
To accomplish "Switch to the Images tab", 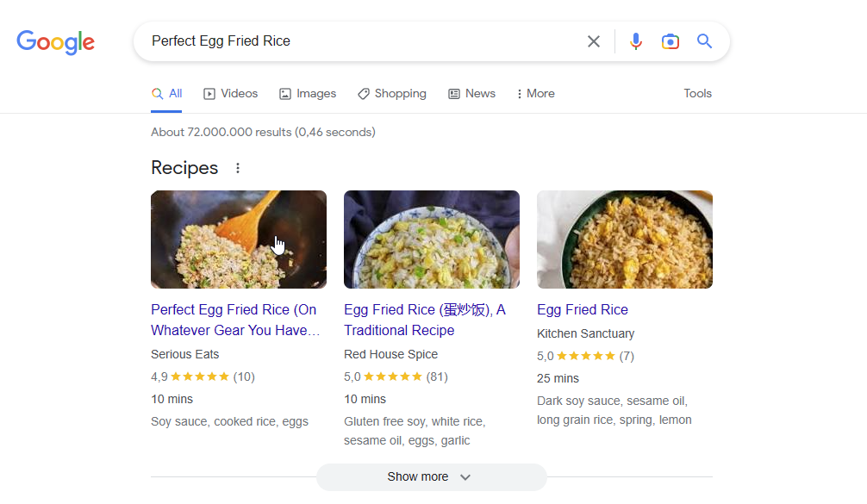I will (308, 94).
